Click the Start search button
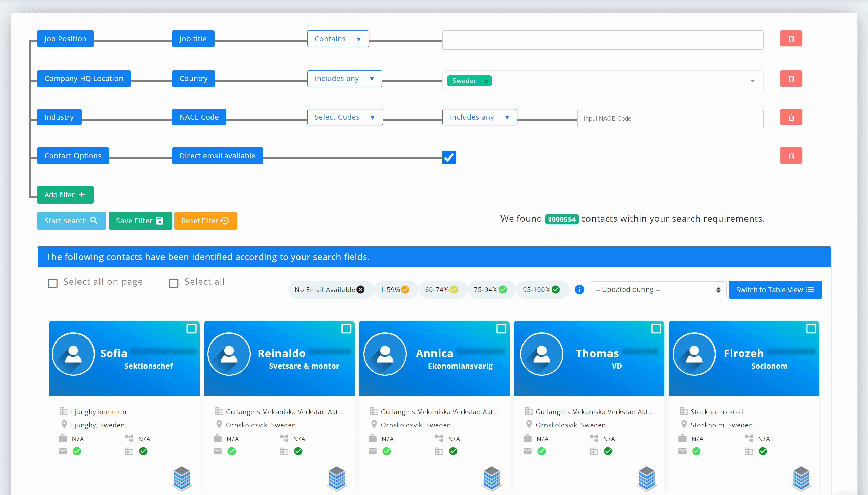868x495 pixels. (x=71, y=221)
